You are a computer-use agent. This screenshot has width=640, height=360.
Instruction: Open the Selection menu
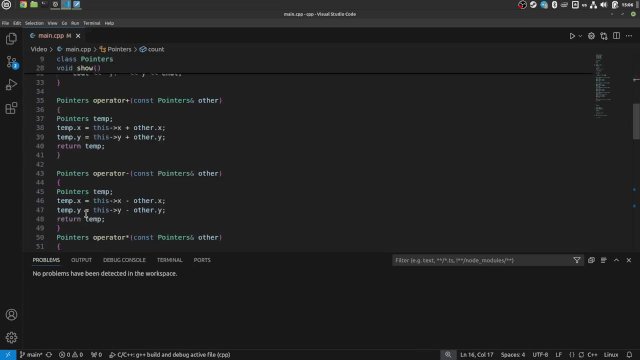[34, 23]
